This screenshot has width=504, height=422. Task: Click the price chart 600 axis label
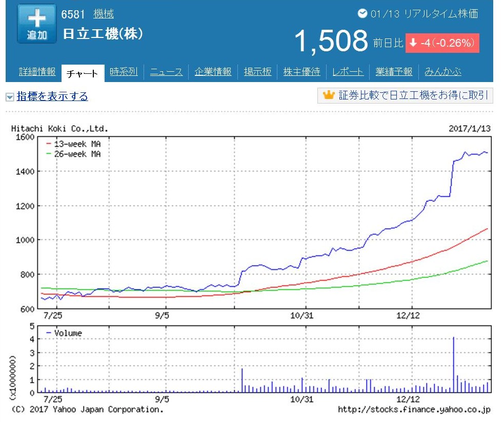click(27, 309)
